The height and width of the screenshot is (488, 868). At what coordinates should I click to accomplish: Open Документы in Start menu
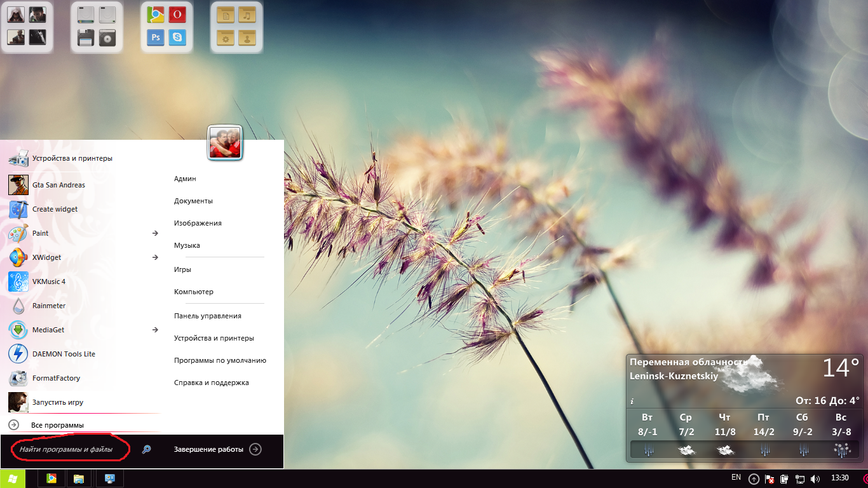[193, 201]
